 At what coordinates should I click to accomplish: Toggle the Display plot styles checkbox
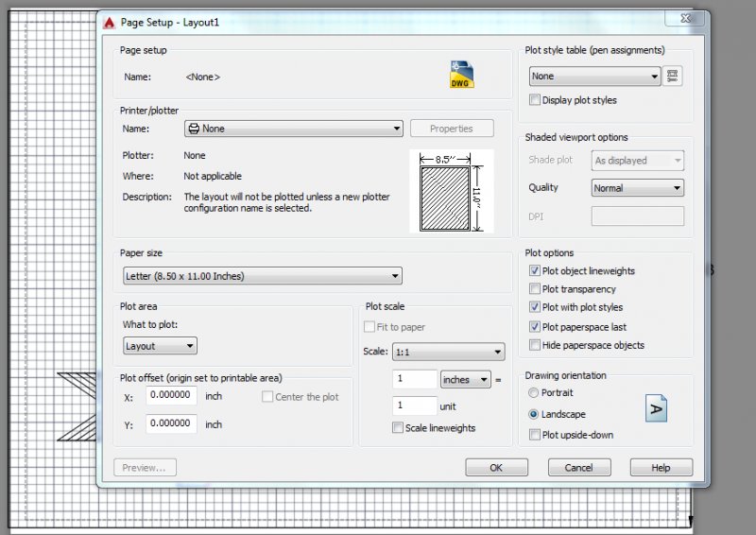pyautogui.click(x=534, y=100)
